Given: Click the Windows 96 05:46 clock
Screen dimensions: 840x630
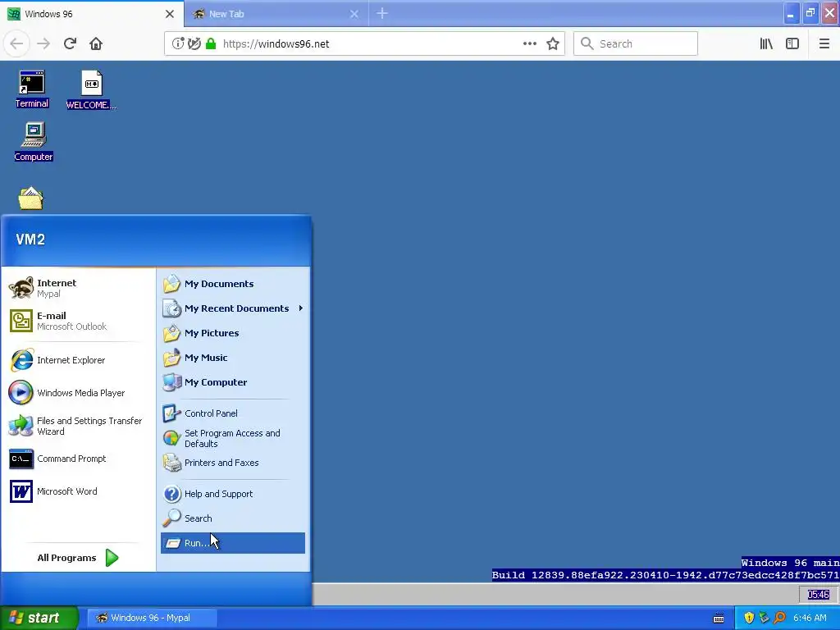Looking at the screenshot, I should 818,594.
